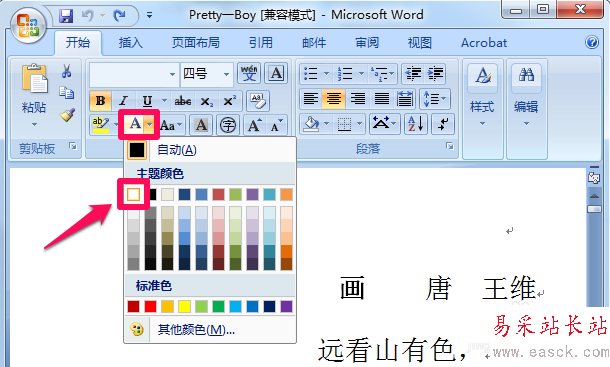Open the 段落 dialog launcher
This screenshot has height=367, width=610.
tap(450, 146)
